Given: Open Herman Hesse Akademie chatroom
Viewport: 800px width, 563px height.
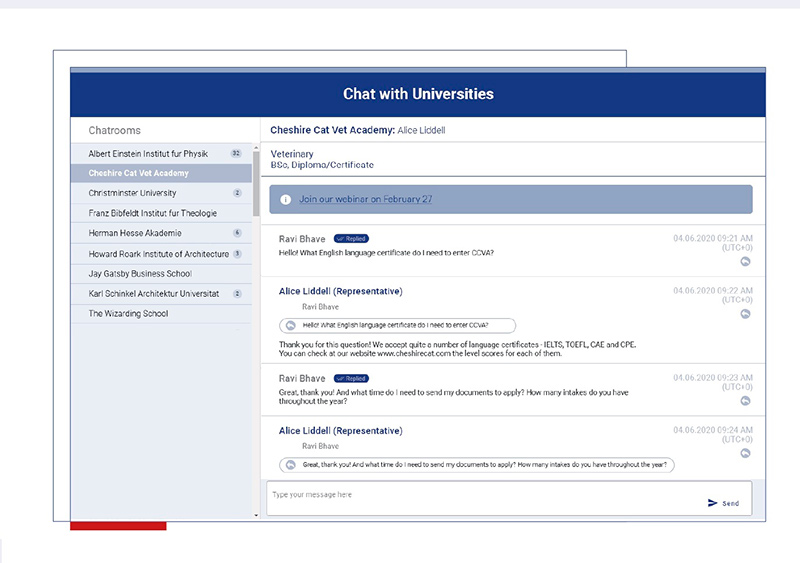Looking at the screenshot, I should (x=135, y=233).
